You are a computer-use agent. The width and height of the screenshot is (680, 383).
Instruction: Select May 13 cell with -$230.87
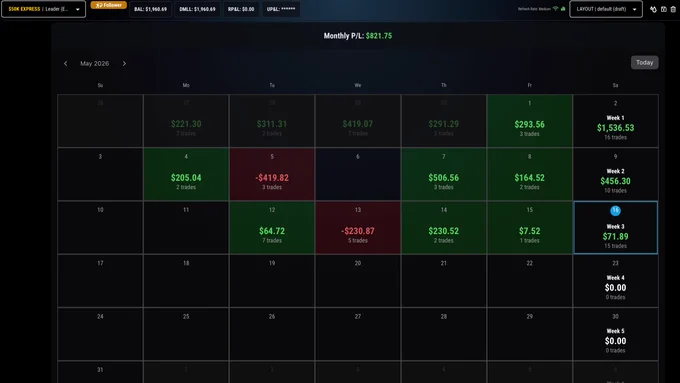click(358, 228)
